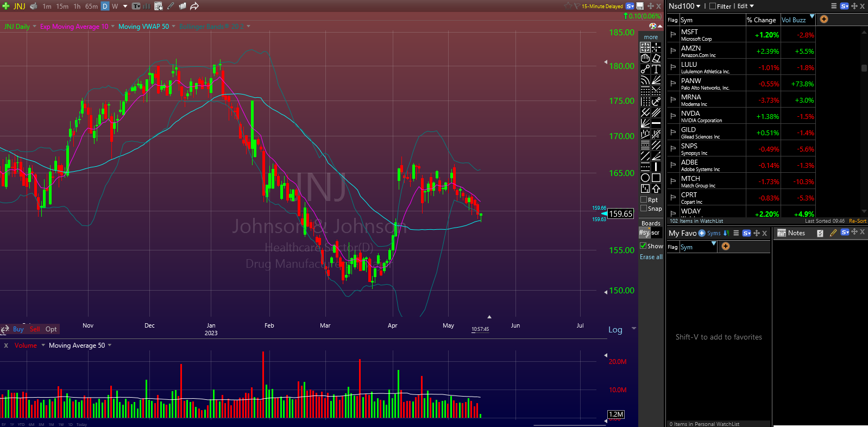Screen dimensions: 868x427
Task: Uncheck the Show drawings checkbox
Action: [x=643, y=246]
